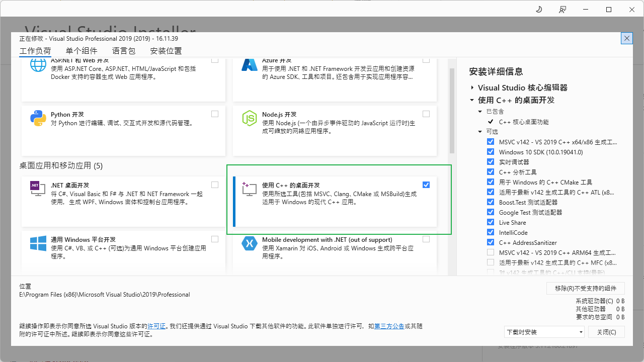Viewport: 644px width, 362px height.
Task: Click the install path E:\Program Files text
Action: [x=105, y=295]
